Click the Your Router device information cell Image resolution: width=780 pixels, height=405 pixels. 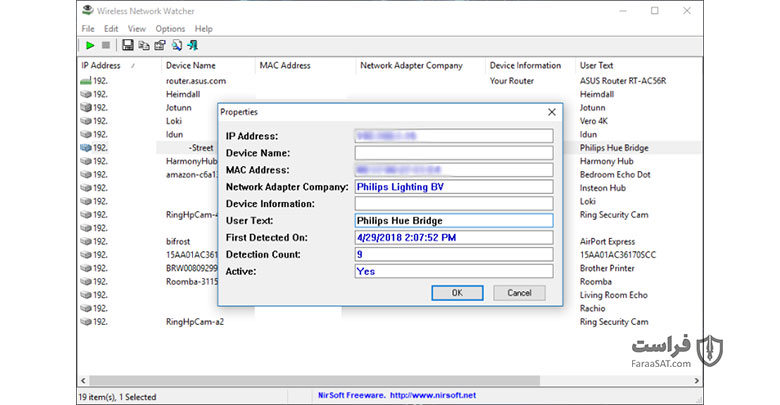point(511,81)
